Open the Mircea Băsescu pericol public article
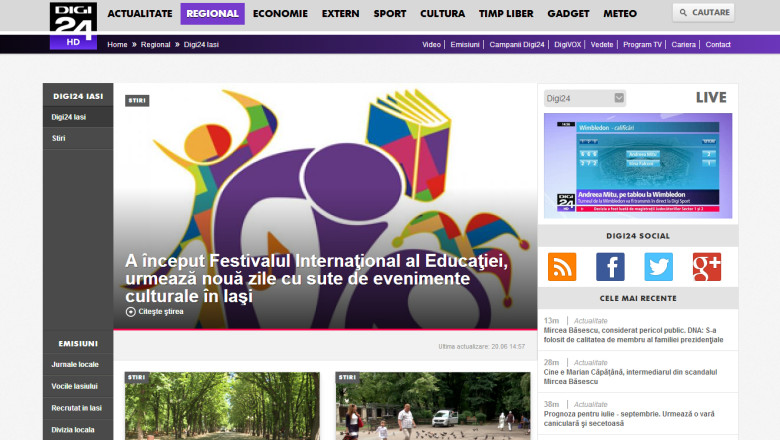Viewport: 780px width, 440px height. tap(632, 335)
